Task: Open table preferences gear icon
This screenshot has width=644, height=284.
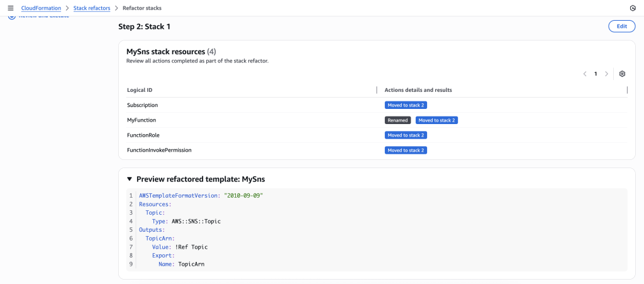Action: (x=622, y=74)
